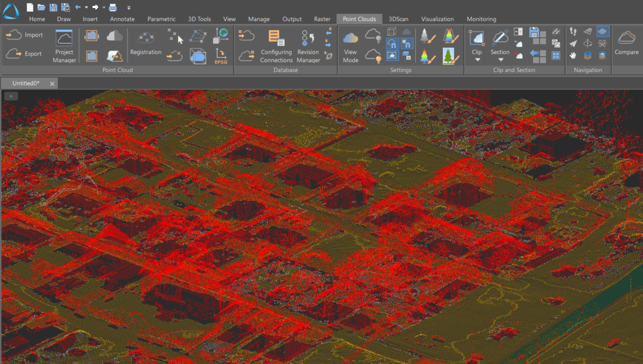643x364 pixels.
Task: Close the Untitled0 document tab
Action: 52,84
